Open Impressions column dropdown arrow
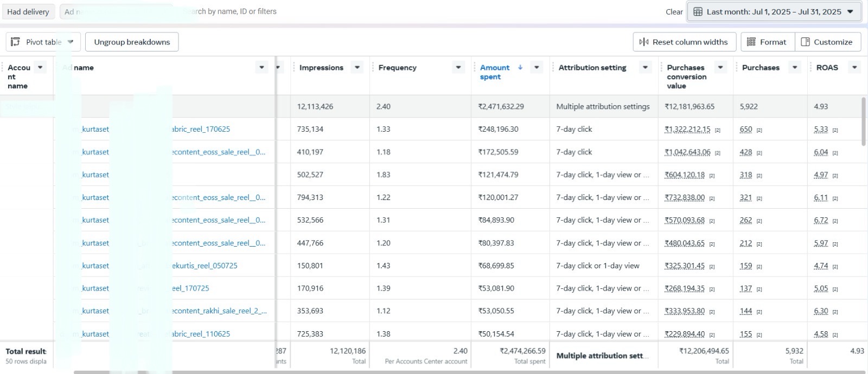The image size is (868, 374). [x=357, y=67]
